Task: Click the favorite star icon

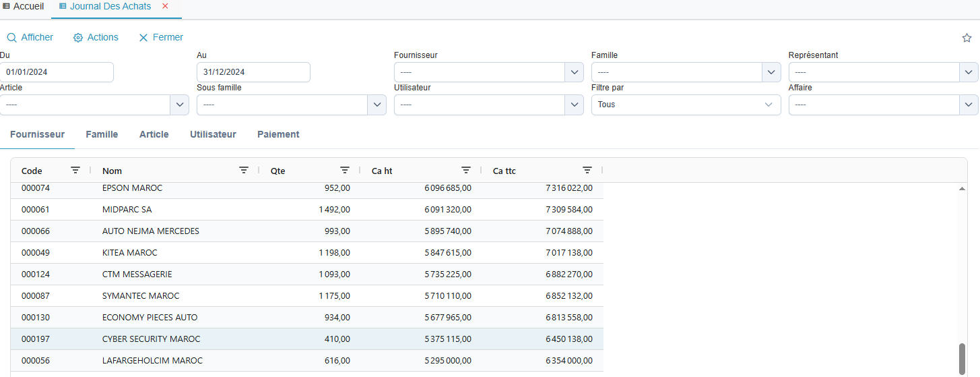Action: pyautogui.click(x=967, y=38)
